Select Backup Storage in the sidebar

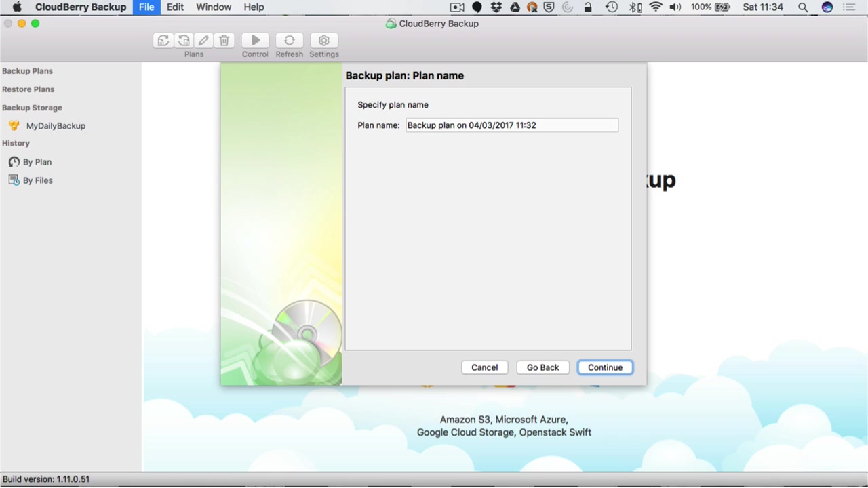32,108
